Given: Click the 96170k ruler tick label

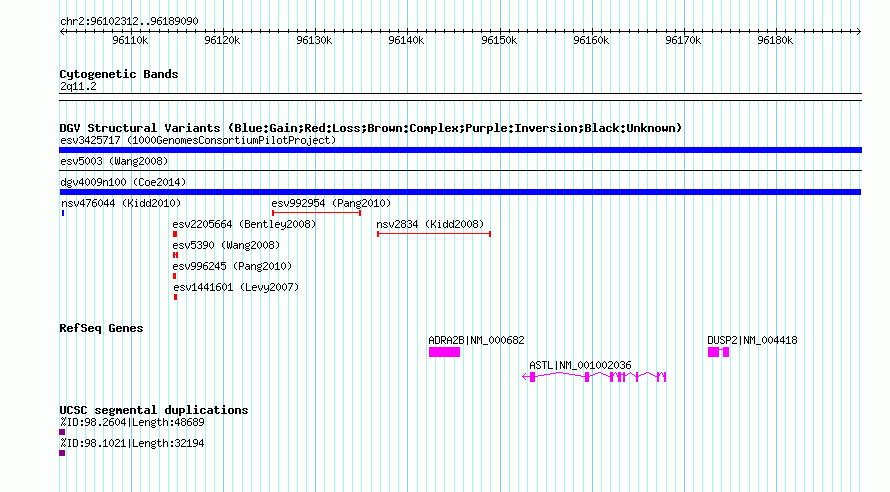Looking at the screenshot, I should pyautogui.click(x=683, y=41).
